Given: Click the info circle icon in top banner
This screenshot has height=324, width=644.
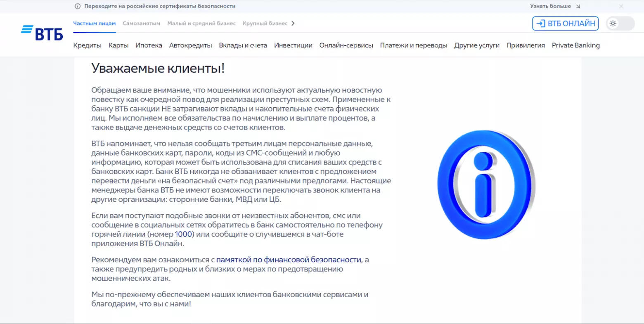Looking at the screenshot, I should [77, 6].
